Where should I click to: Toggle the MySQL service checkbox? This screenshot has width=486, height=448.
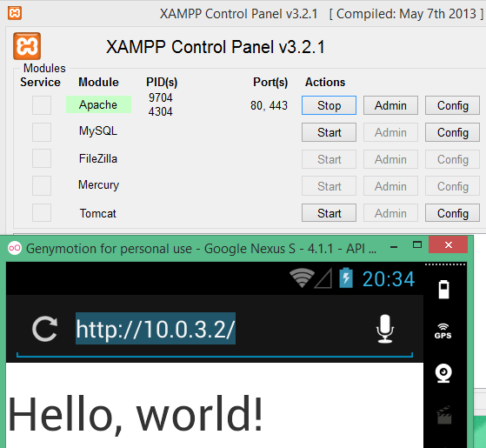point(42,132)
